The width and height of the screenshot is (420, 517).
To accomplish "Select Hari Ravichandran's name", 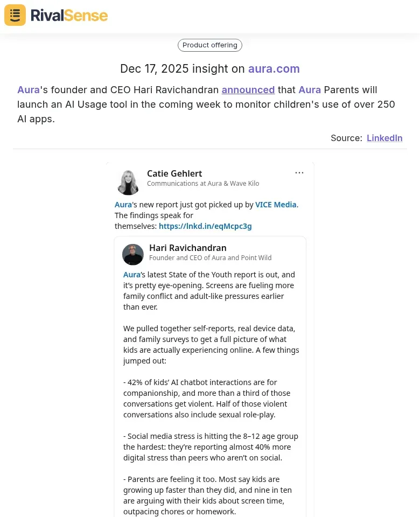I will (187, 248).
